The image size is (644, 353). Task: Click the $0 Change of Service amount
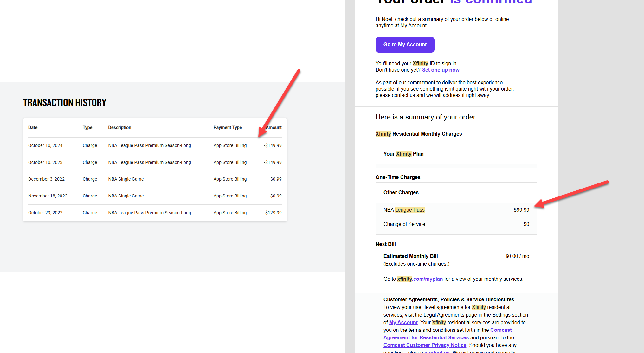(526, 224)
